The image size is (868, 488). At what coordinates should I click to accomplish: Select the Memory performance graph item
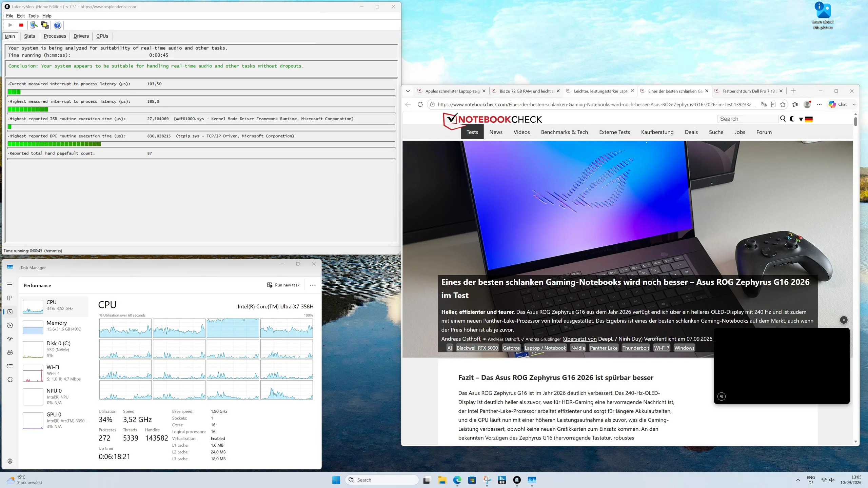(54, 326)
